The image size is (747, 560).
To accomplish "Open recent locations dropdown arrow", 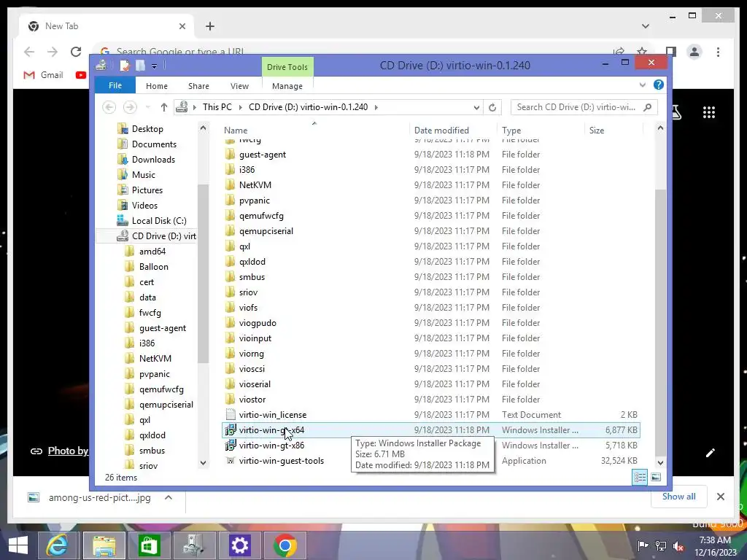I will (x=147, y=107).
